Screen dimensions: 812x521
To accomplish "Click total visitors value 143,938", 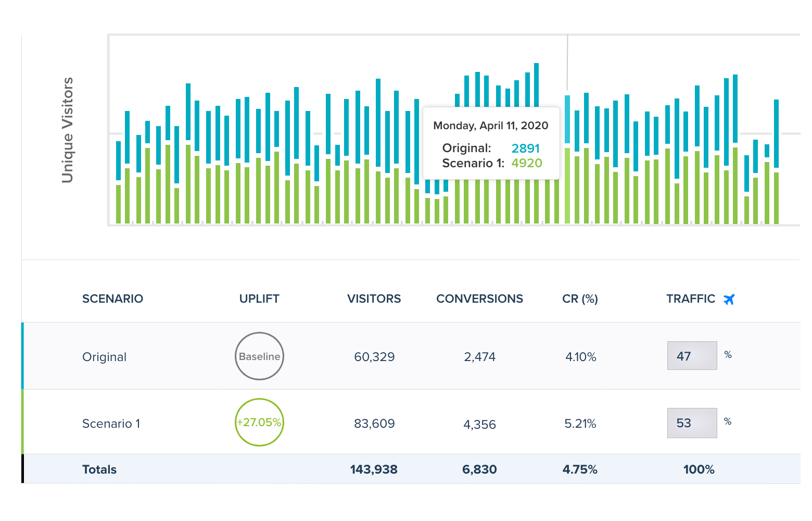I will click(x=374, y=469).
